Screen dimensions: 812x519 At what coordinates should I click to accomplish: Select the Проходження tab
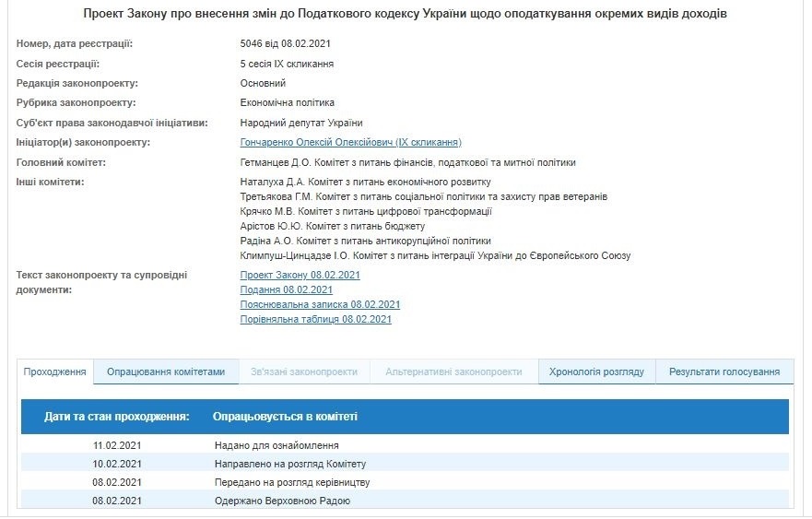(55, 372)
